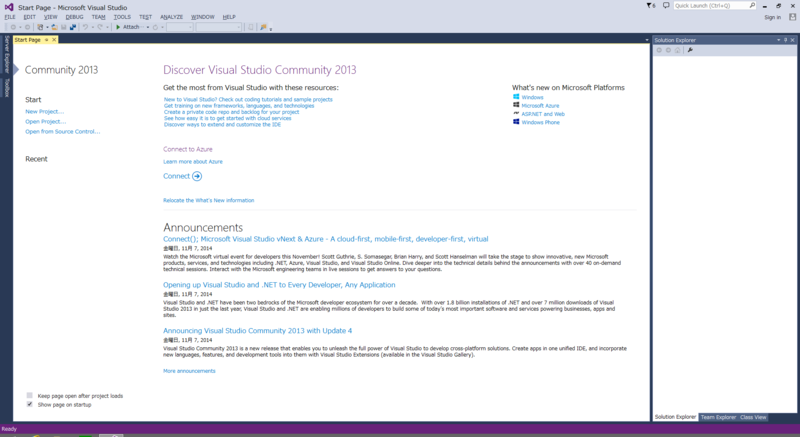Switch to the Class View tab
The height and width of the screenshot is (437, 800).
click(x=753, y=417)
